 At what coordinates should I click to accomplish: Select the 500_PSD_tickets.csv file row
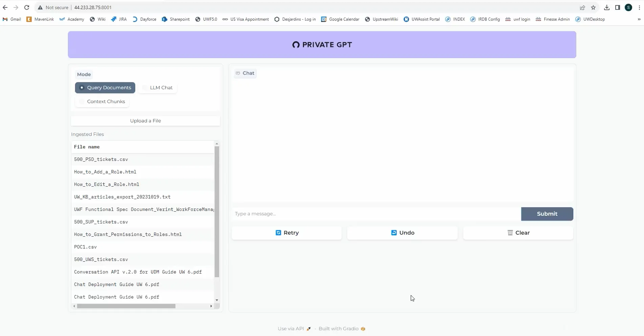(143, 159)
